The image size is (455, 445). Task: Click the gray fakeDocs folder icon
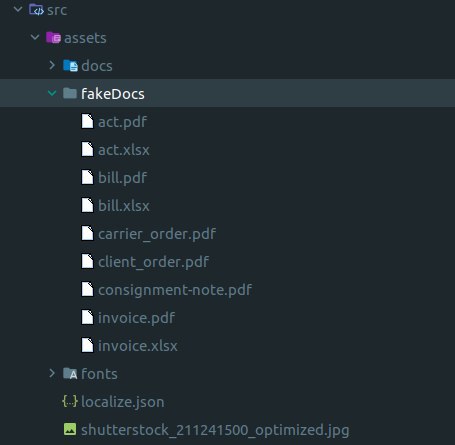coord(70,93)
